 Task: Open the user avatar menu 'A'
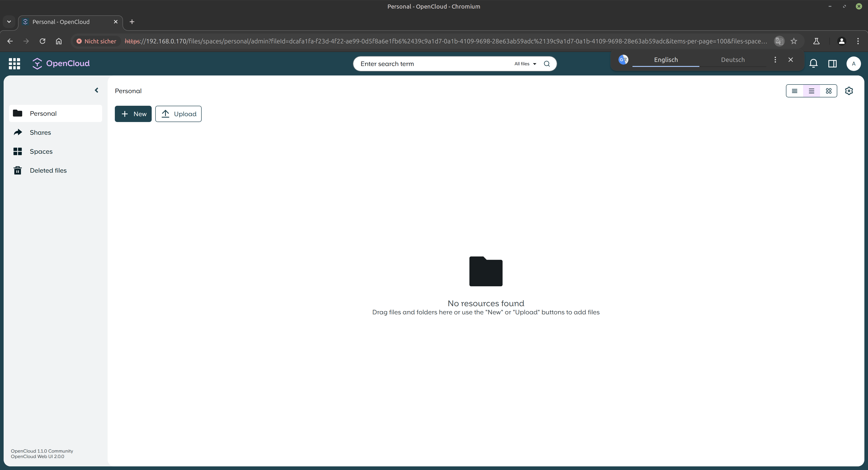tap(854, 64)
